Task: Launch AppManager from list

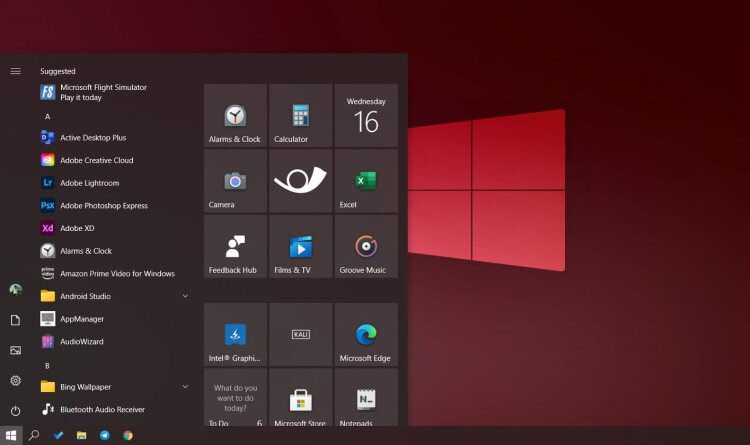Action: (115, 319)
